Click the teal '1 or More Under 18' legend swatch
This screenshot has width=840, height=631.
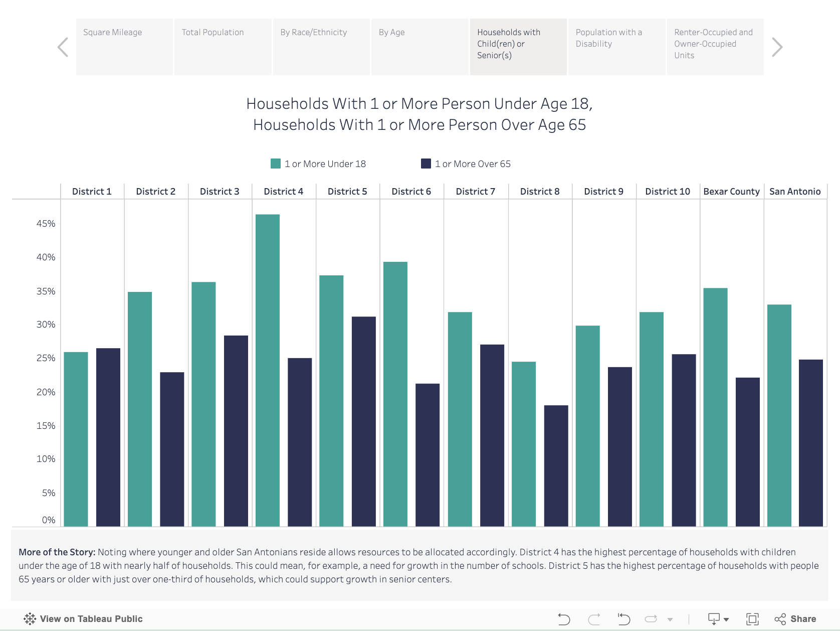[x=276, y=164]
